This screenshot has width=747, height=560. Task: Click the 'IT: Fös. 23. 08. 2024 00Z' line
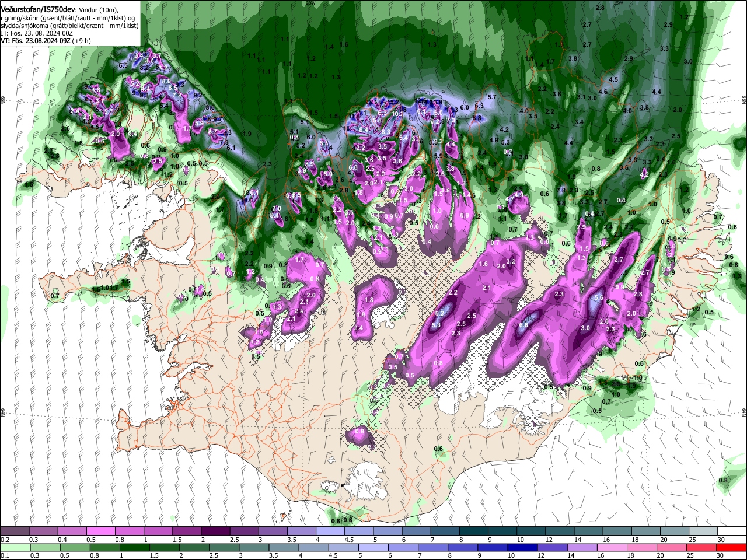coord(37,33)
